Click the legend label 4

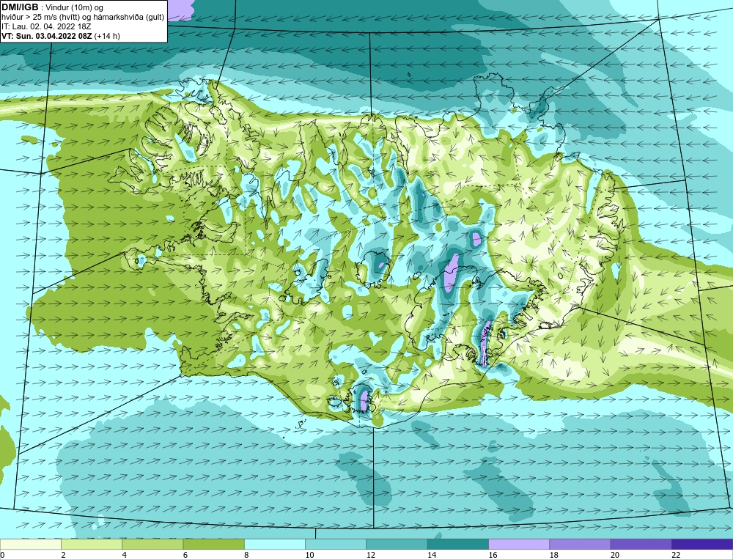124,555
